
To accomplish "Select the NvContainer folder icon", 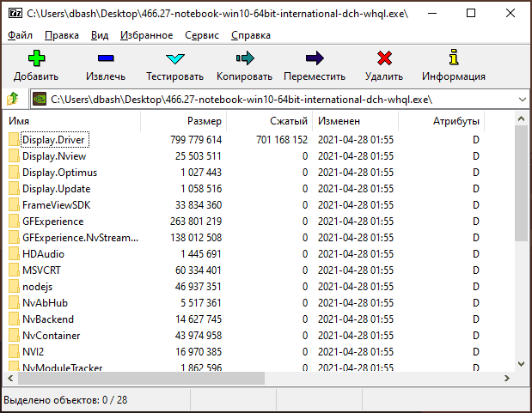I will point(14,336).
